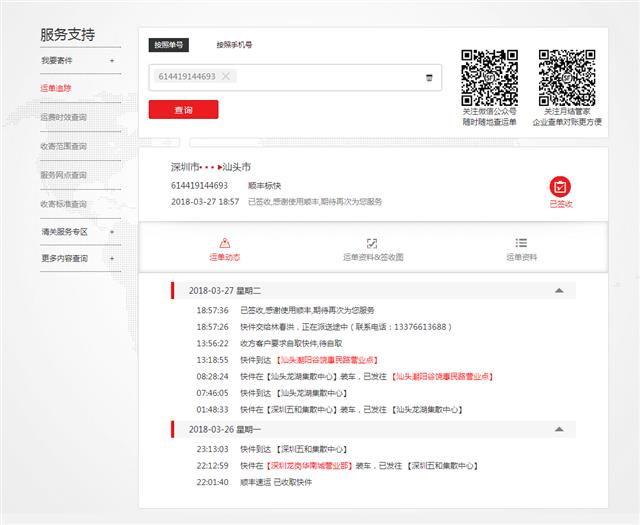Viewport: 640px width, 525px height.
Task: Switch to the 按照手机号 search tab
Action: pos(234,45)
